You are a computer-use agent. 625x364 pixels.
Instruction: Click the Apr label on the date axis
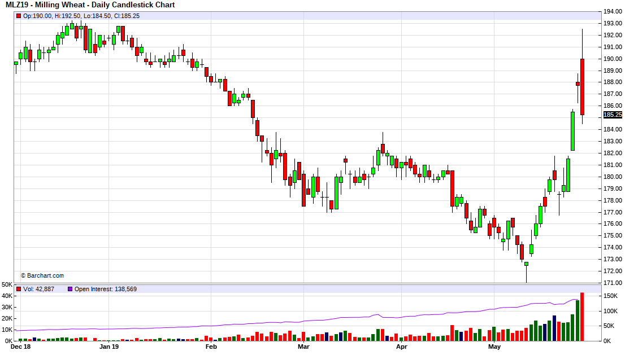tap(401, 347)
